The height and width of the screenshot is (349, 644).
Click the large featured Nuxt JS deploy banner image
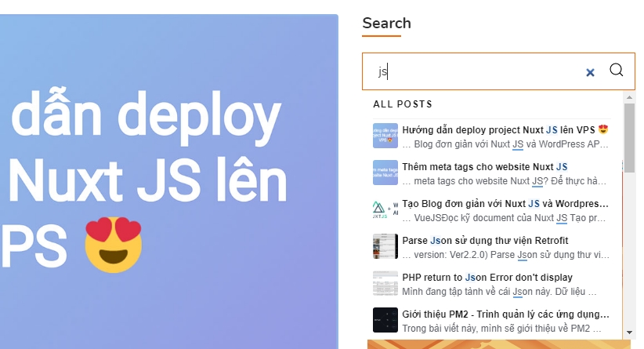pyautogui.click(x=168, y=182)
